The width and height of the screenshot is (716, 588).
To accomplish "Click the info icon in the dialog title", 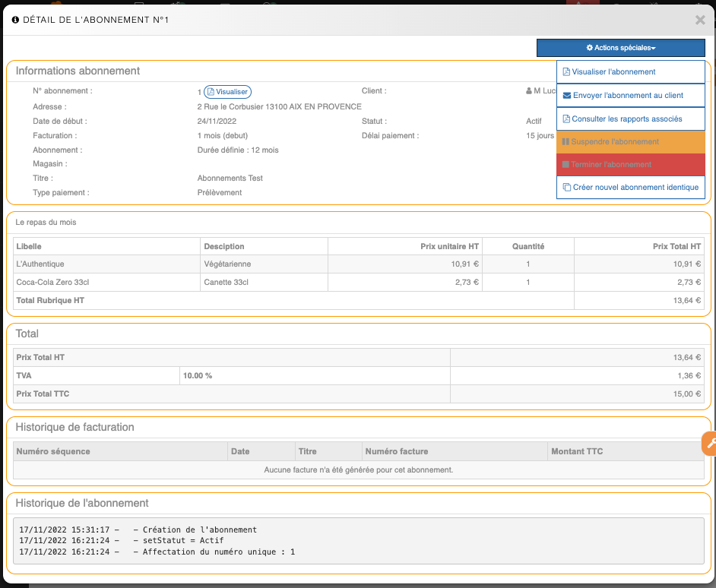I will [x=15, y=21].
